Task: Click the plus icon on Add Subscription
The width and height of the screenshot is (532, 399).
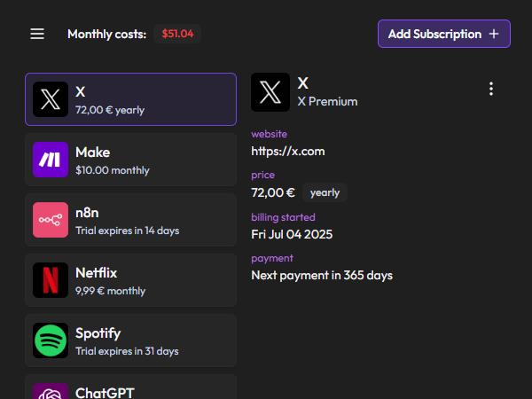Action: [494, 34]
